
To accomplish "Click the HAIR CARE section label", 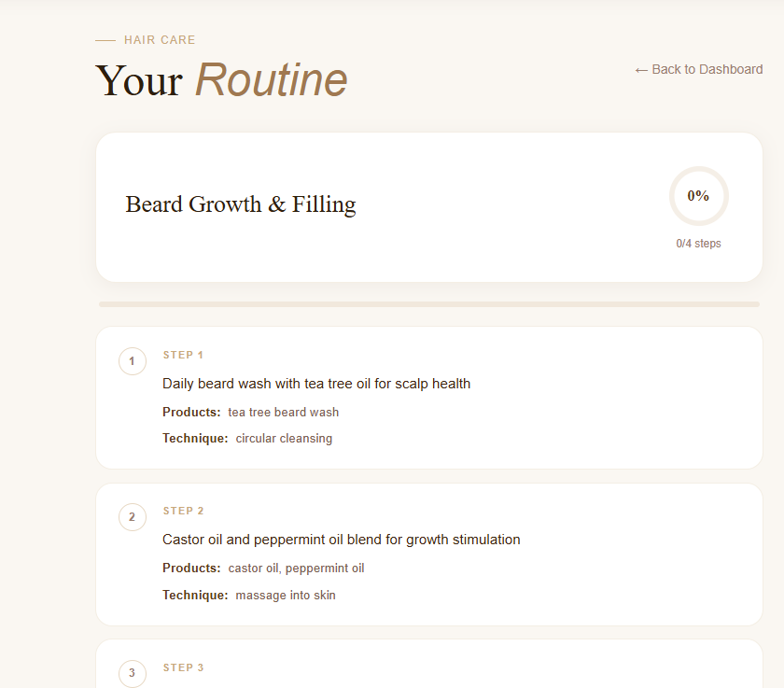I will point(159,40).
